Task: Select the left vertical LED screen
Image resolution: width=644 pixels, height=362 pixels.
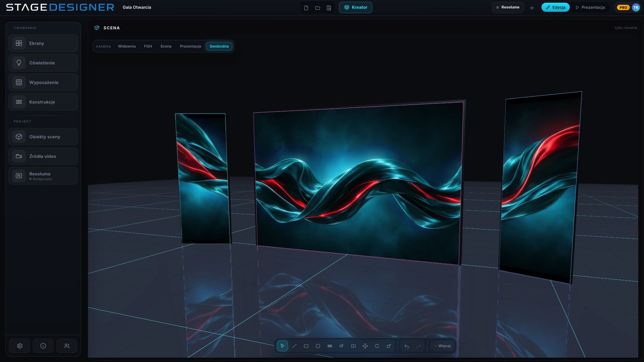Action: pos(203,178)
